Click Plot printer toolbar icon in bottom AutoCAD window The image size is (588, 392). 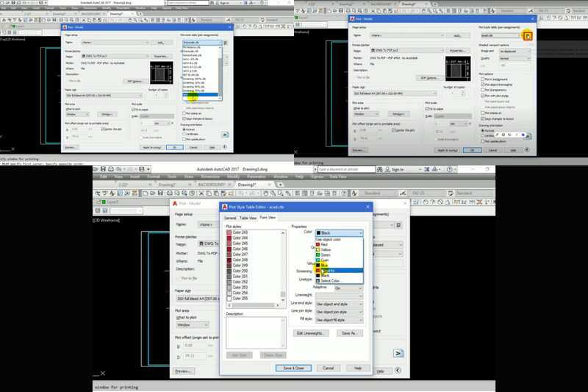(x=170, y=193)
